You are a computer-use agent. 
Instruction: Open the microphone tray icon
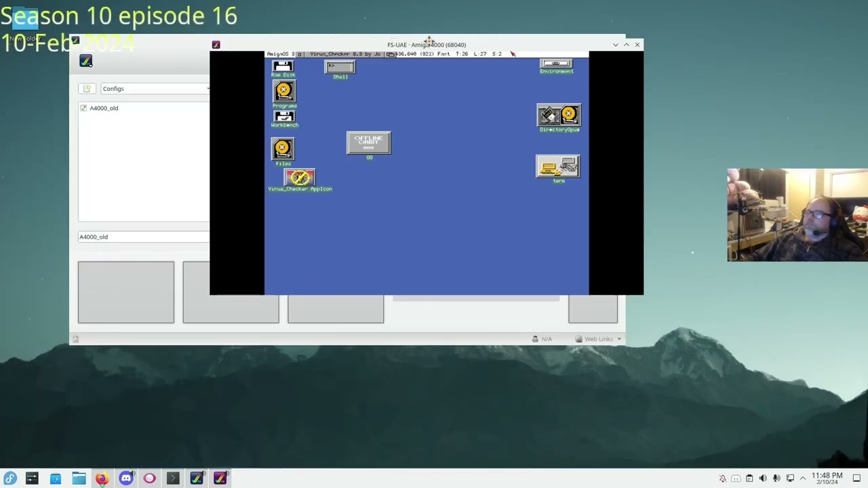(776, 479)
